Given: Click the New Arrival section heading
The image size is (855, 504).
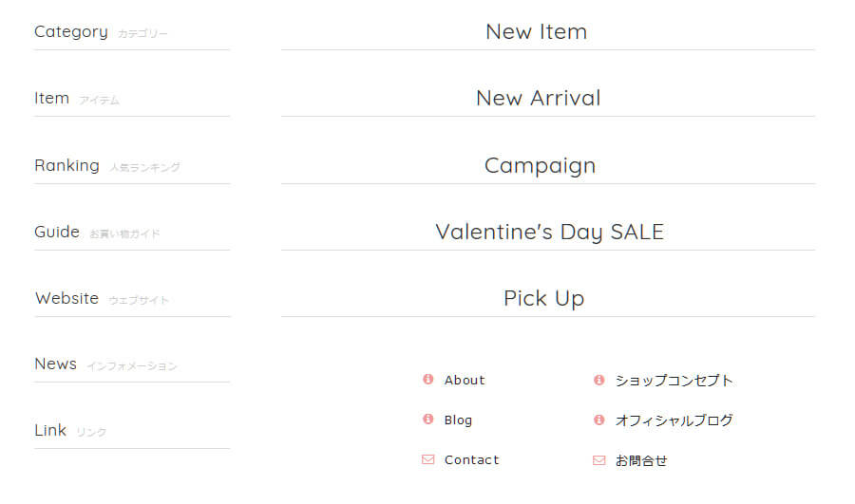Looking at the screenshot, I should [x=538, y=98].
